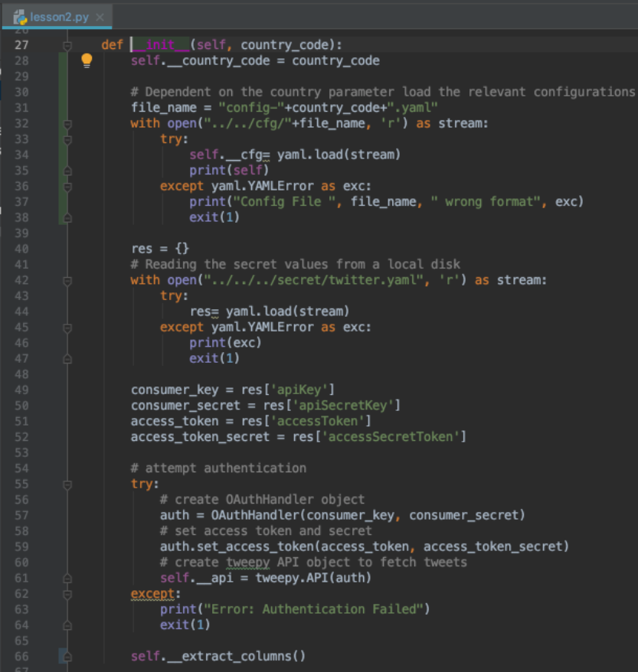Click the fold end marker at line 66
The width and height of the screenshot is (638, 672).
[x=67, y=656]
